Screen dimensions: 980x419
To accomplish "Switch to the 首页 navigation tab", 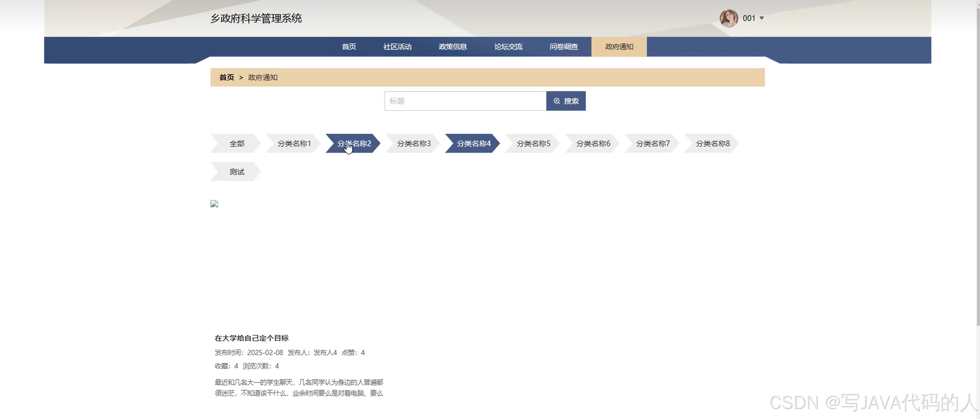I will pyautogui.click(x=349, y=46).
